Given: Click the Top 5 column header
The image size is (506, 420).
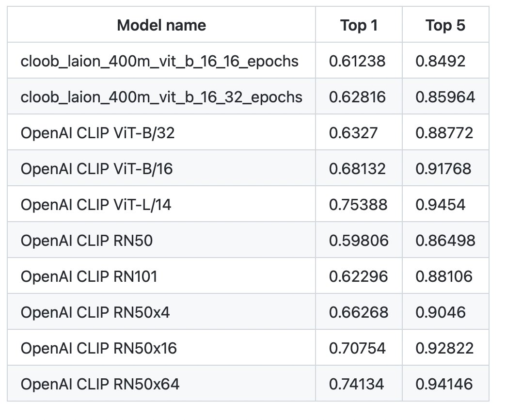Looking at the screenshot, I should coord(445,25).
